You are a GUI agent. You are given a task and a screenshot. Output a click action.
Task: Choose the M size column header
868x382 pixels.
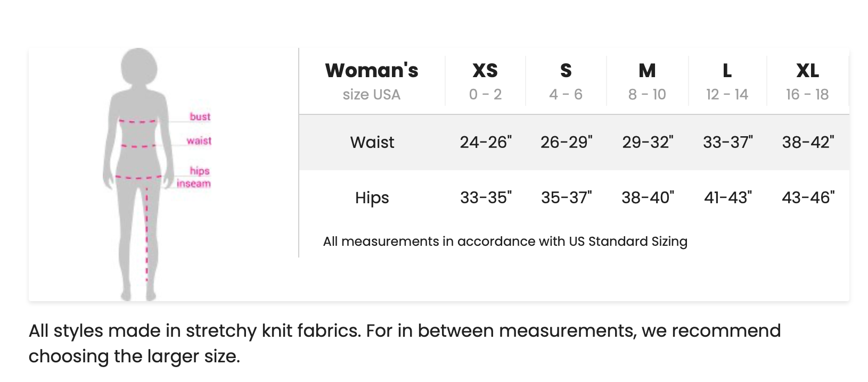(647, 71)
